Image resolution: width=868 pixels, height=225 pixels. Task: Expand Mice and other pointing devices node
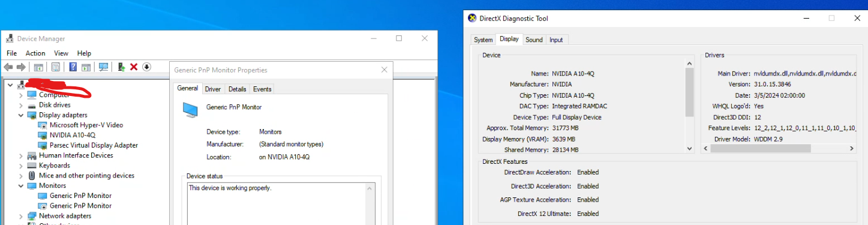click(x=22, y=176)
